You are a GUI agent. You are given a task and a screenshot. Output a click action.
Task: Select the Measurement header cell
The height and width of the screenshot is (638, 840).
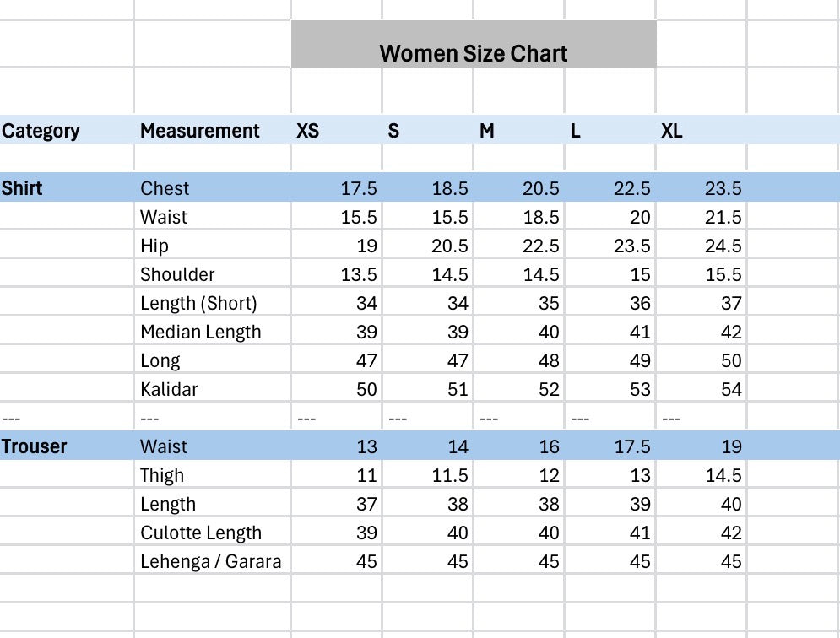tap(212, 130)
